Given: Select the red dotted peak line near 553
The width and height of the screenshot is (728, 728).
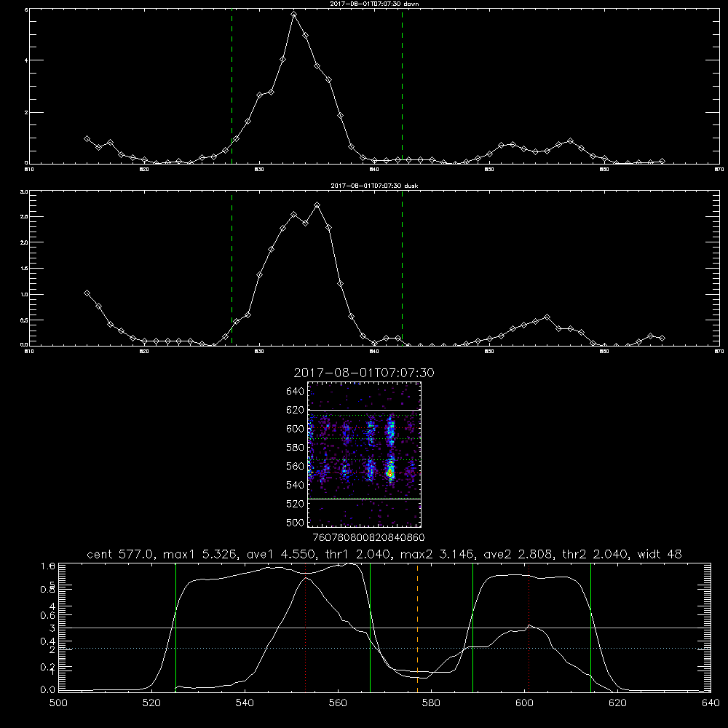Looking at the screenshot, I should tap(306, 628).
